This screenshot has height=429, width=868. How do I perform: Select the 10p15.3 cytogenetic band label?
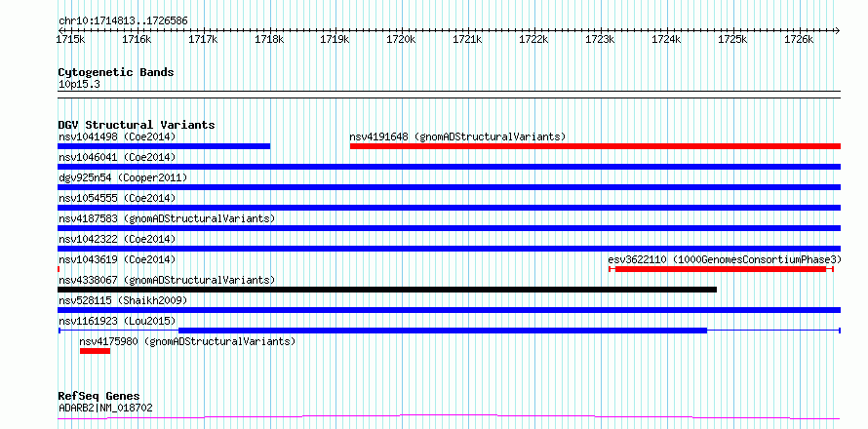pyautogui.click(x=79, y=84)
